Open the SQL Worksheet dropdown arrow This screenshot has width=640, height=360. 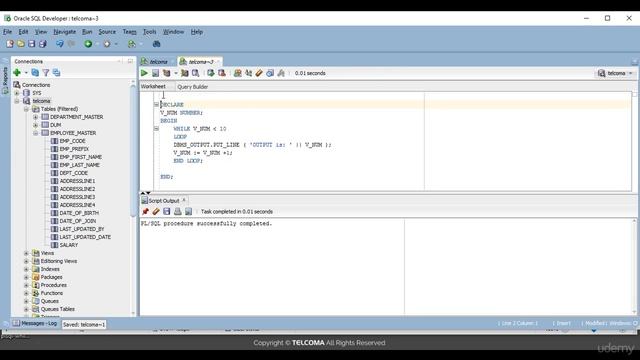click(141, 44)
